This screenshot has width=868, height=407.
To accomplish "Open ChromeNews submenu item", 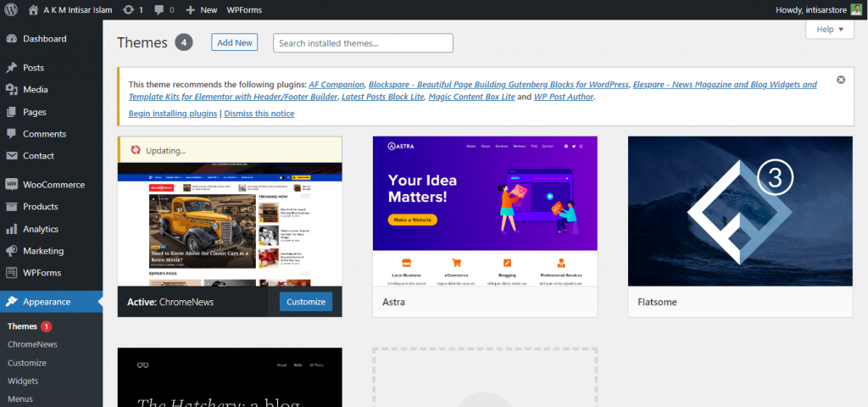I will coord(33,344).
